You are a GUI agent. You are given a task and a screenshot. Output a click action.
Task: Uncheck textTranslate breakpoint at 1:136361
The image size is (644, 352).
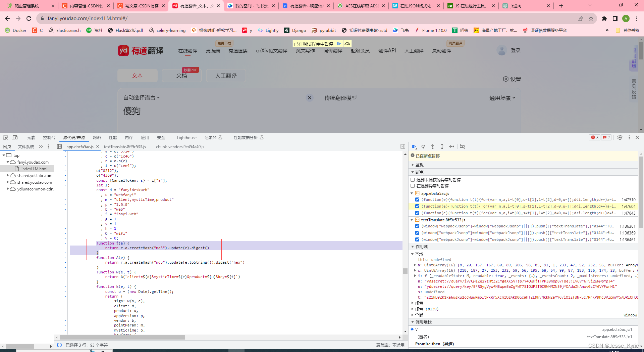coord(417,226)
